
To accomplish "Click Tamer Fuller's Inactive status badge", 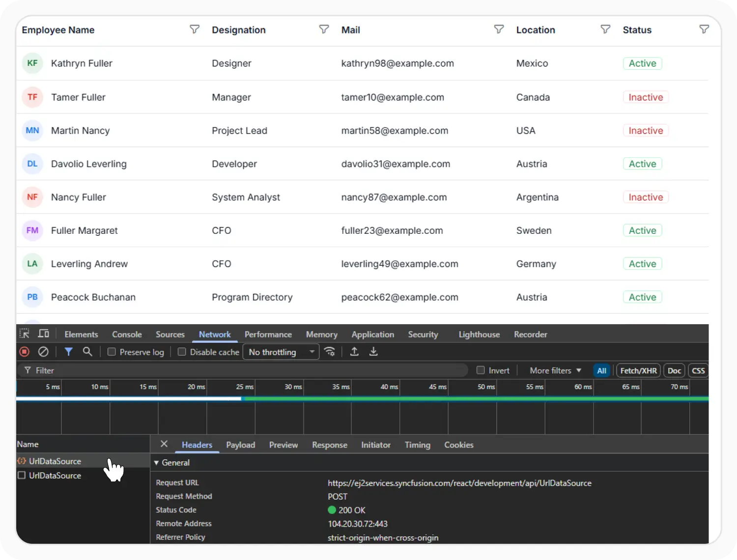I will pos(646,97).
